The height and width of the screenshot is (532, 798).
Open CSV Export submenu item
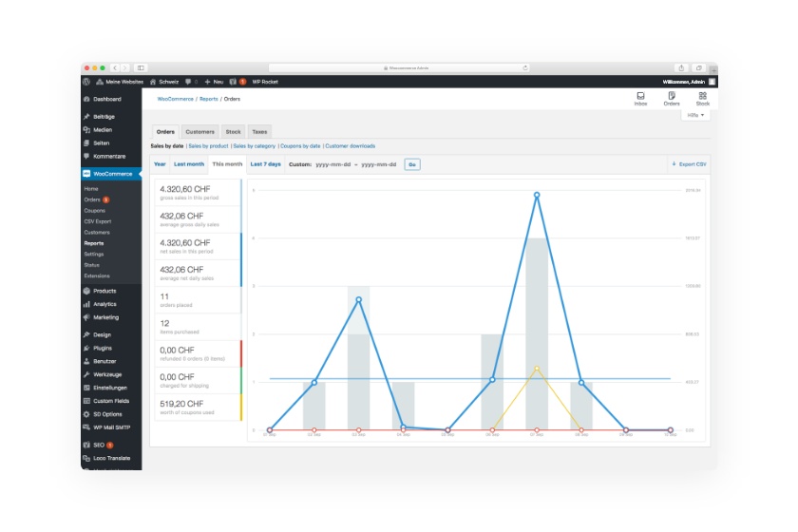pyautogui.click(x=97, y=221)
